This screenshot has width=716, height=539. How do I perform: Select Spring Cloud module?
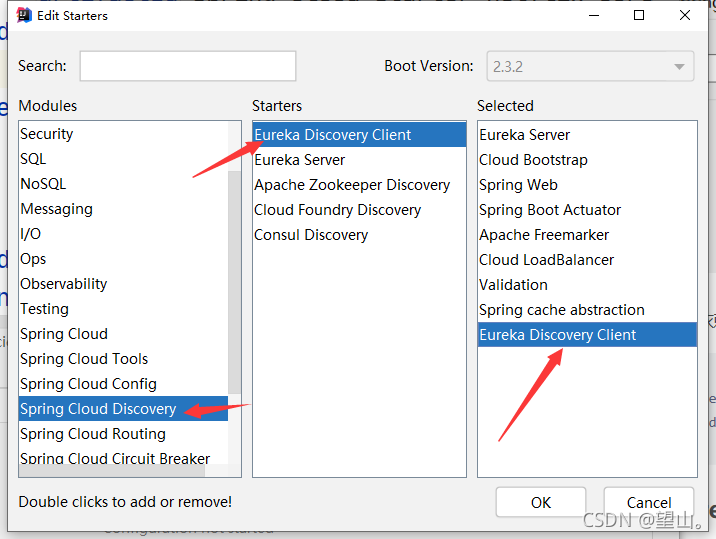(123, 334)
